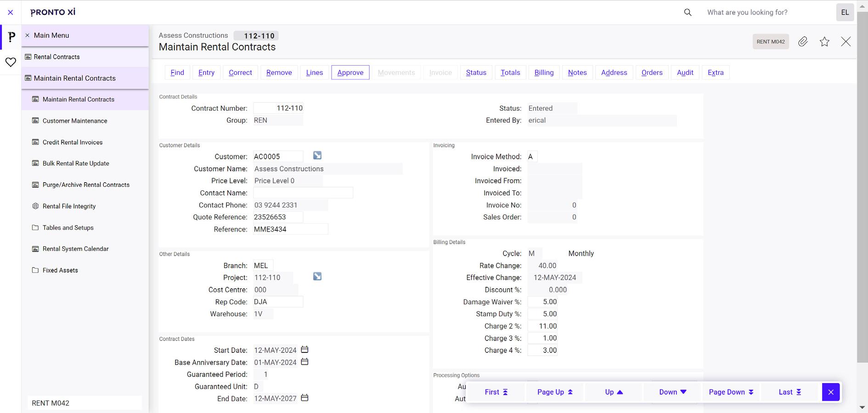This screenshot has height=413, width=868.
Task: Jump to Last record
Action: (x=790, y=392)
